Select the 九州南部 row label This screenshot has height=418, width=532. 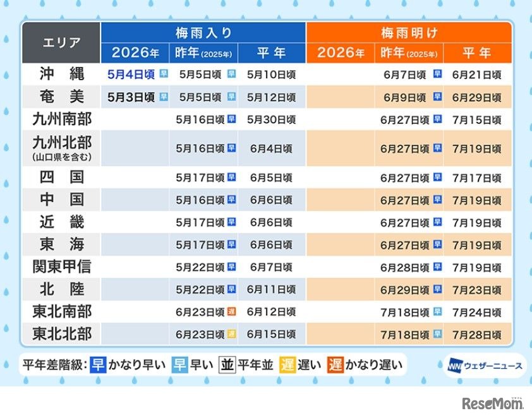click(x=61, y=119)
